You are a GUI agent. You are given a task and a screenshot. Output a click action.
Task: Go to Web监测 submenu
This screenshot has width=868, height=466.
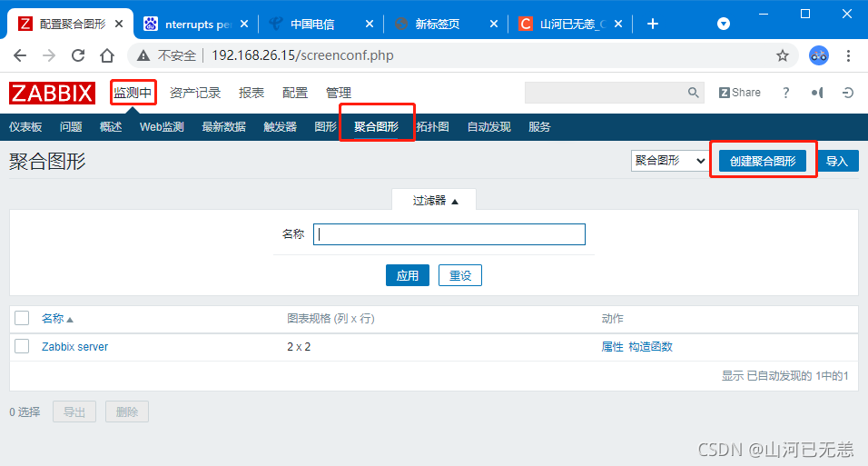[x=162, y=127]
